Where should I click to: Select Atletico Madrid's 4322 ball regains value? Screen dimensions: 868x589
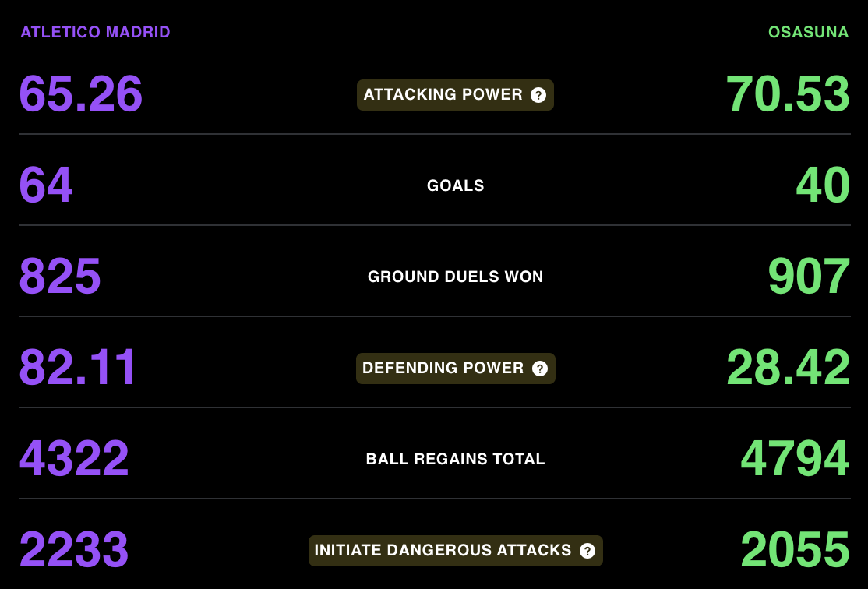click(x=74, y=458)
